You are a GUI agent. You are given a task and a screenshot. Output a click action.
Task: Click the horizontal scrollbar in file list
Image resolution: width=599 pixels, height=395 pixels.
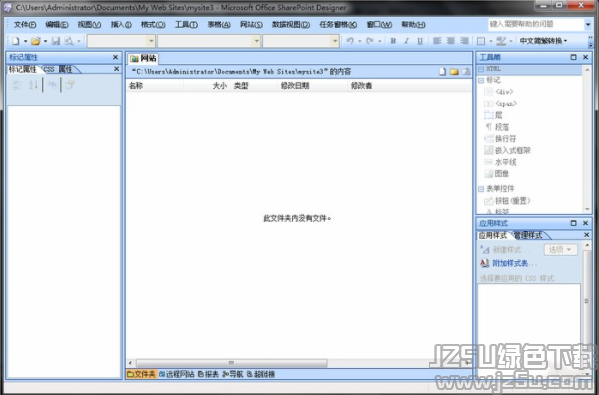231,363
